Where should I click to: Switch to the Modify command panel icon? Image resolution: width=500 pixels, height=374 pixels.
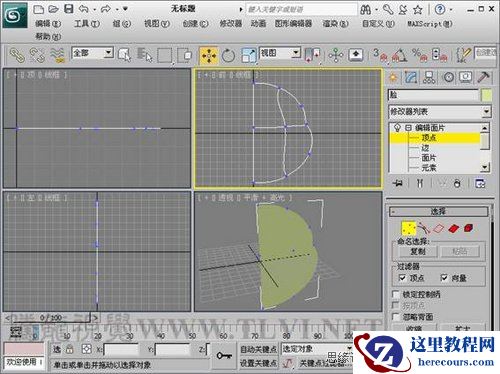point(411,78)
